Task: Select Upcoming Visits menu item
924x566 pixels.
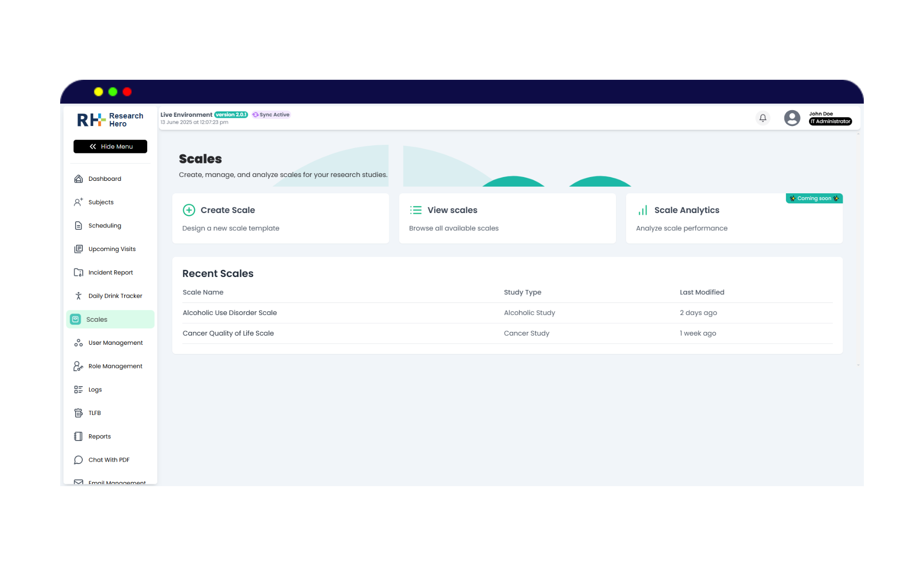Action: pyautogui.click(x=110, y=249)
